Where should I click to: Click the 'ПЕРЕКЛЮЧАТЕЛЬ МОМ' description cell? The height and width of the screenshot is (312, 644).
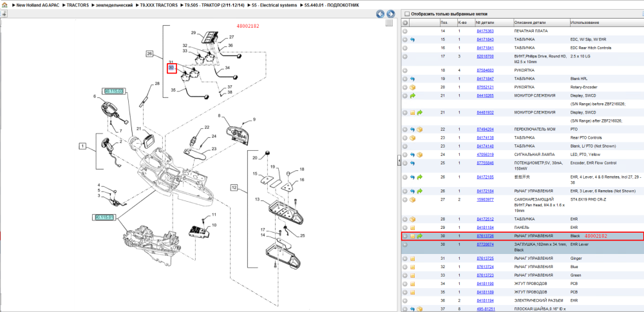click(535, 129)
